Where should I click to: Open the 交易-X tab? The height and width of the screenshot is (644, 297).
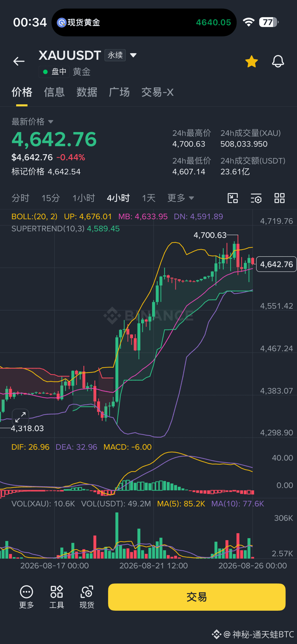coord(157,92)
